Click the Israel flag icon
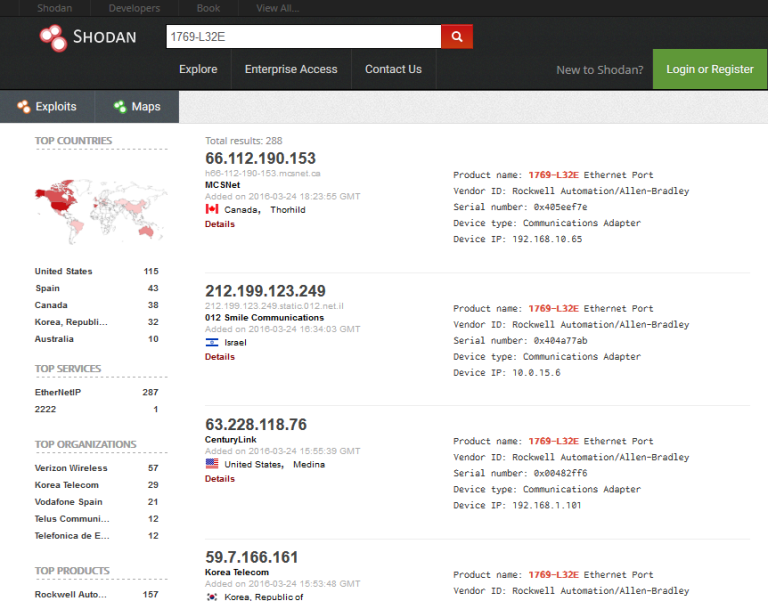 coord(212,342)
